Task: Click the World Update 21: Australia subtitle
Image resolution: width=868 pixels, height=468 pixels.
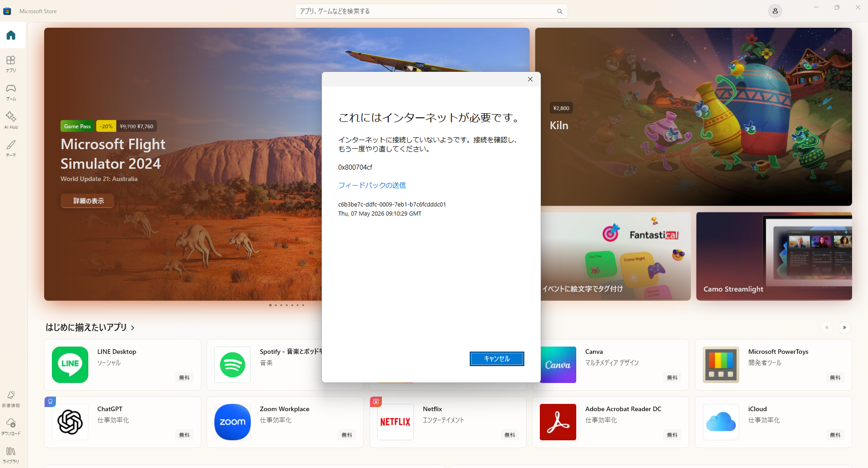Action: tap(99, 179)
